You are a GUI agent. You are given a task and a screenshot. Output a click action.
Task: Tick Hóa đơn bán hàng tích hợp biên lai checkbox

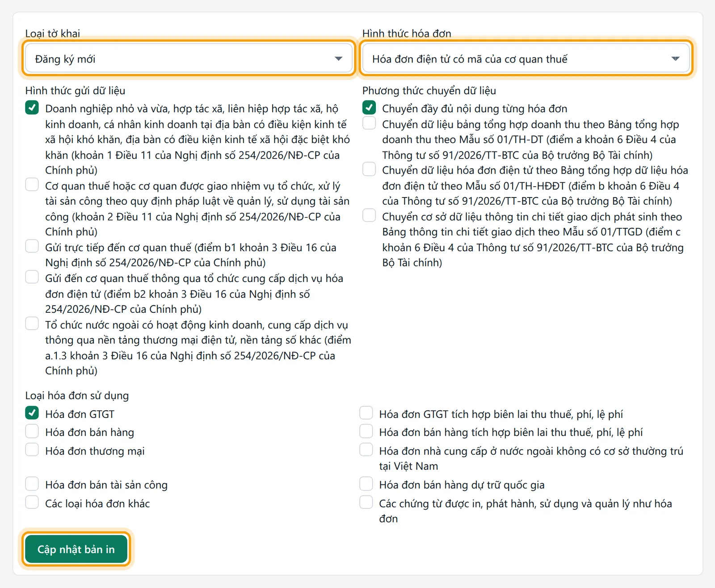click(x=366, y=431)
